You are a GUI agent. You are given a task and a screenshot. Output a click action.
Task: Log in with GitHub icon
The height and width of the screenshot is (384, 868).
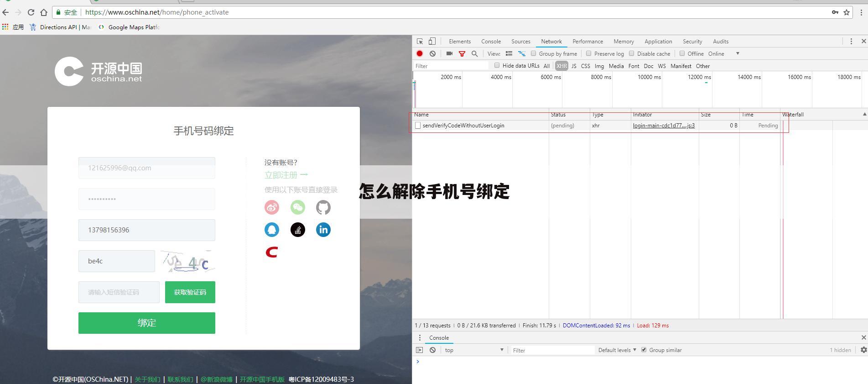[323, 207]
